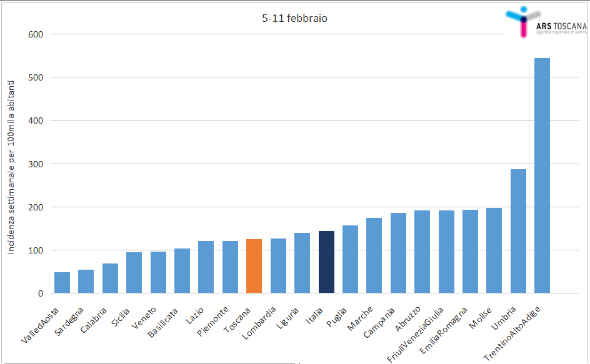Select the 'Liguria' axis label

(288, 318)
